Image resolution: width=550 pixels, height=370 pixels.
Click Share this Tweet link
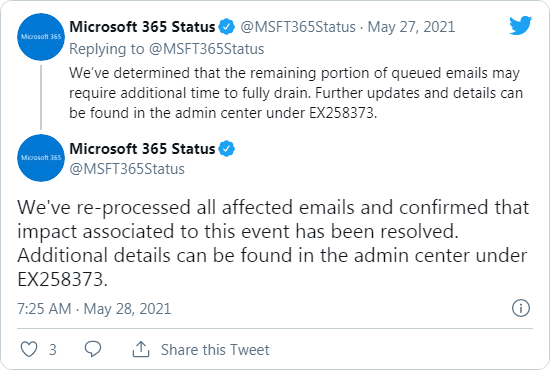pos(215,350)
